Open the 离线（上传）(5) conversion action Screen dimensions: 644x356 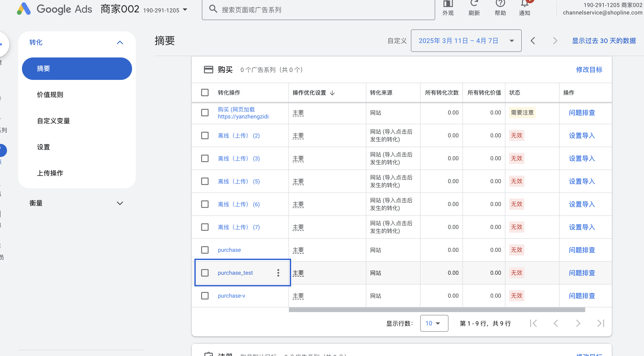[x=239, y=181]
